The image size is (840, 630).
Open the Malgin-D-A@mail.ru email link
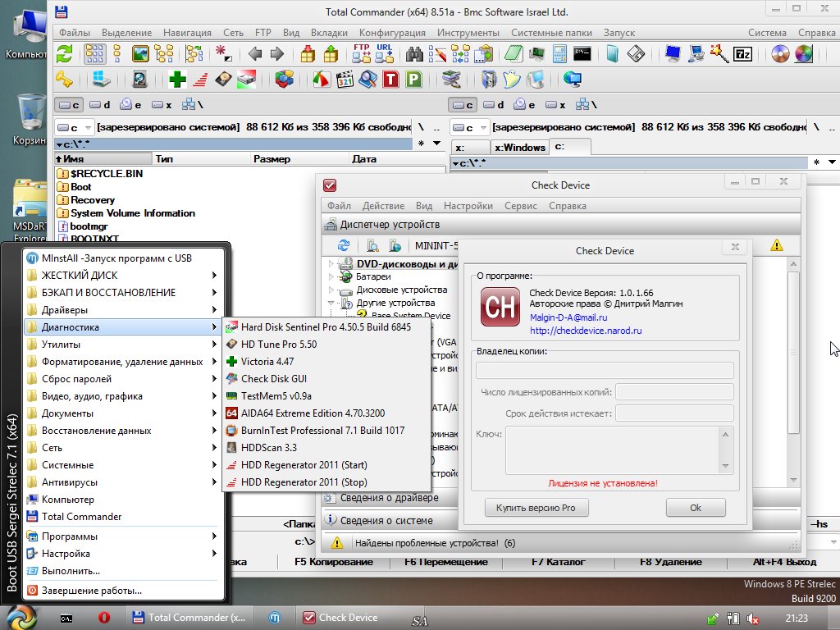[568, 317]
